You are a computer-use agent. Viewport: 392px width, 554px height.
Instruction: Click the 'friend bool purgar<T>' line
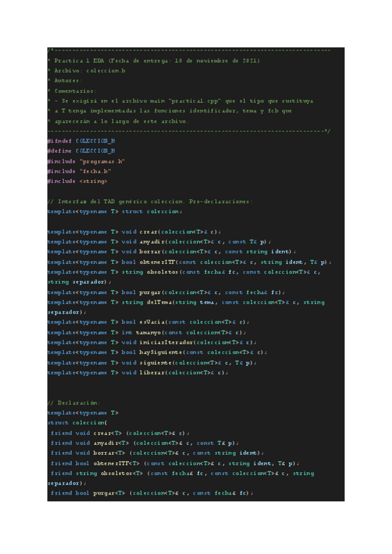(x=152, y=493)
